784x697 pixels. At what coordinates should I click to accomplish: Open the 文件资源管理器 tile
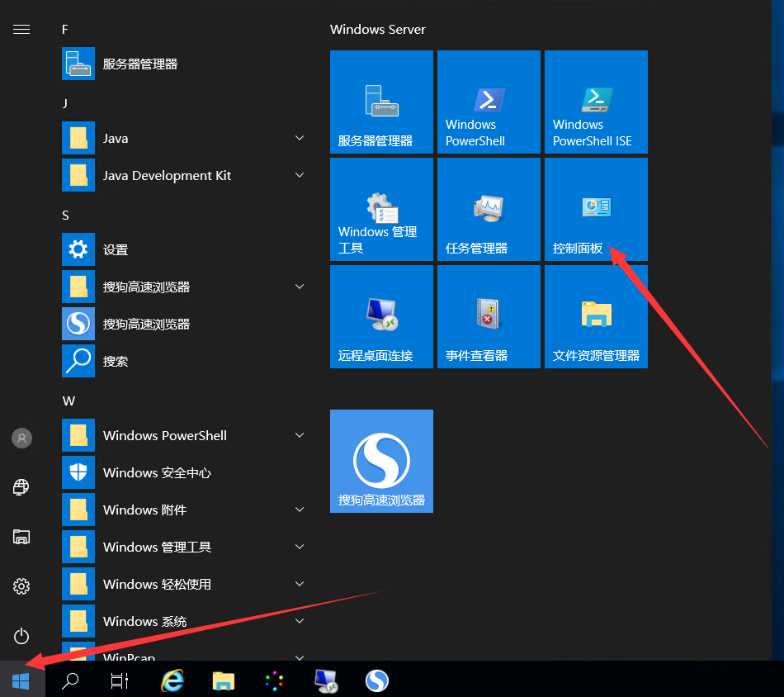pyautogui.click(x=596, y=316)
